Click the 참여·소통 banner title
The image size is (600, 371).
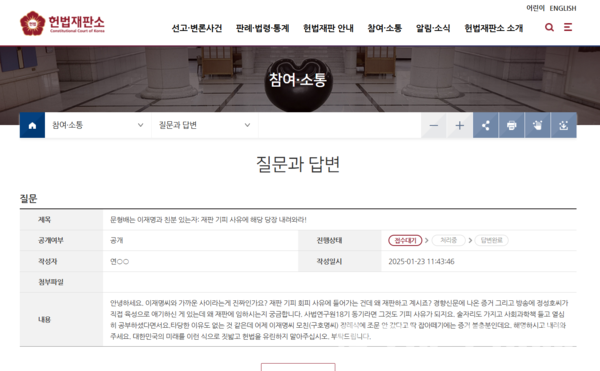tap(298, 80)
